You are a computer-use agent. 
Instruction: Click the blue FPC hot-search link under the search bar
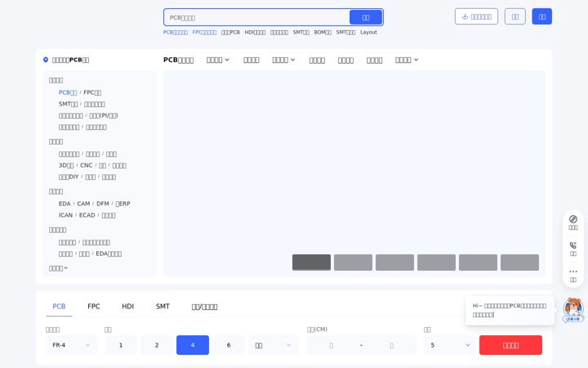pyautogui.click(x=204, y=32)
